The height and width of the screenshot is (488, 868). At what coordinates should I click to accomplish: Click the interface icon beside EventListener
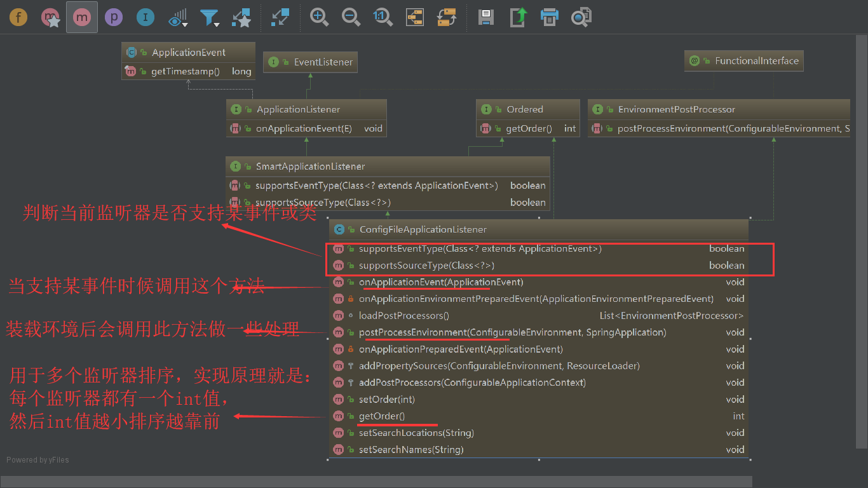[x=274, y=62]
